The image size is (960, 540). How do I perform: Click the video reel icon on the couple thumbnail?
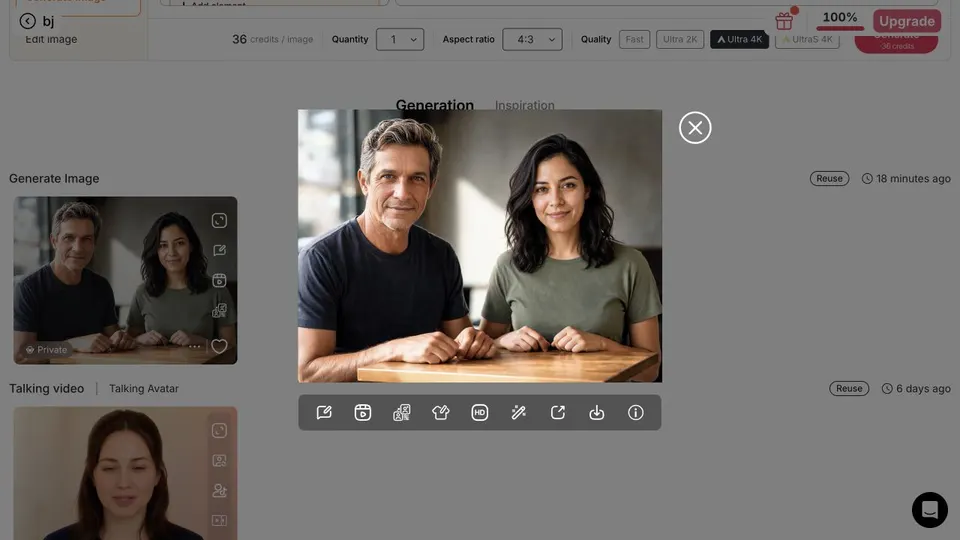219,280
